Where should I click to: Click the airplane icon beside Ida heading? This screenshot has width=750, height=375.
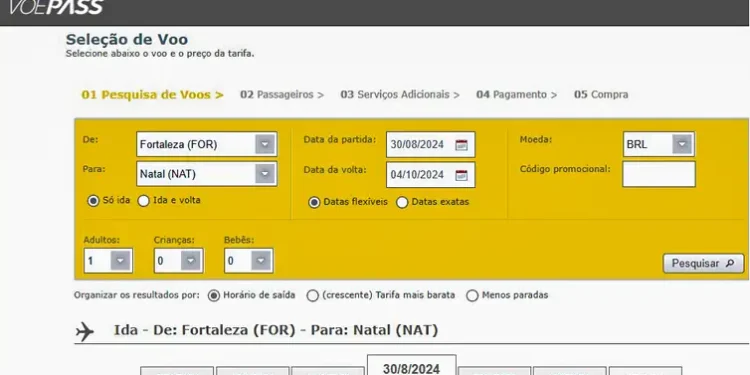tap(85, 331)
